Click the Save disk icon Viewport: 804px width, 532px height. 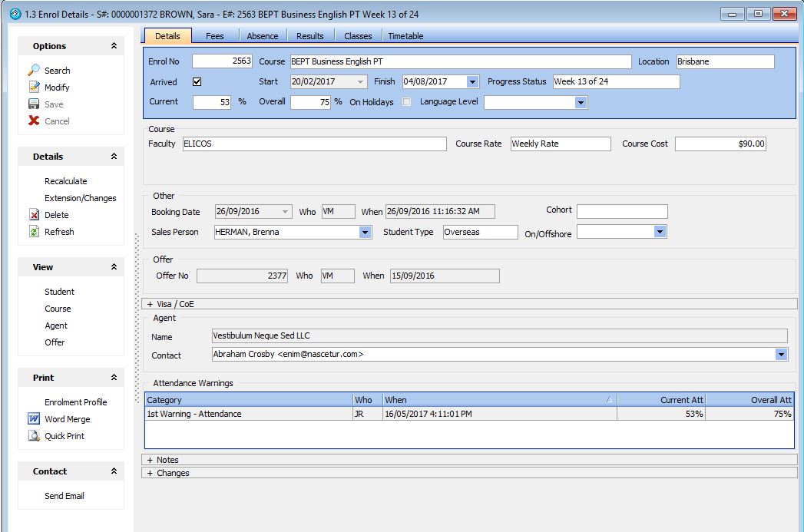pos(34,104)
